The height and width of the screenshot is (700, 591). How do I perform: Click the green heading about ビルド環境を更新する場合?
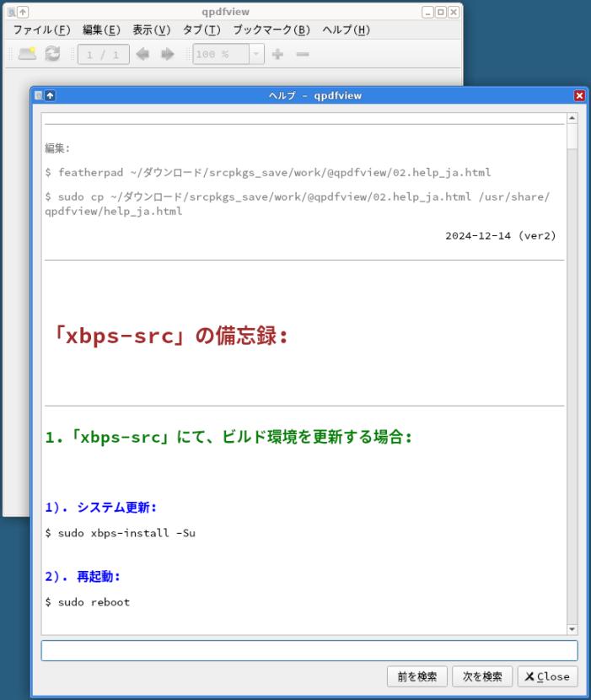coord(228,437)
